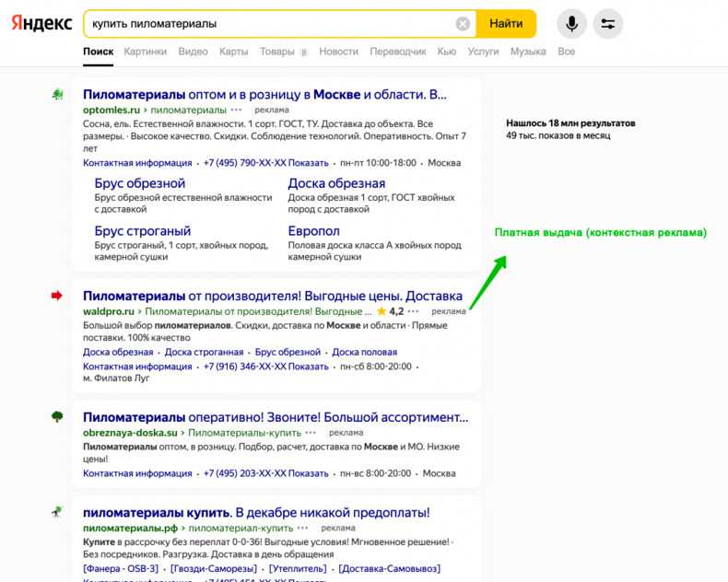Clear the search query with the X icon
The height and width of the screenshot is (582, 728).
pos(463,24)
